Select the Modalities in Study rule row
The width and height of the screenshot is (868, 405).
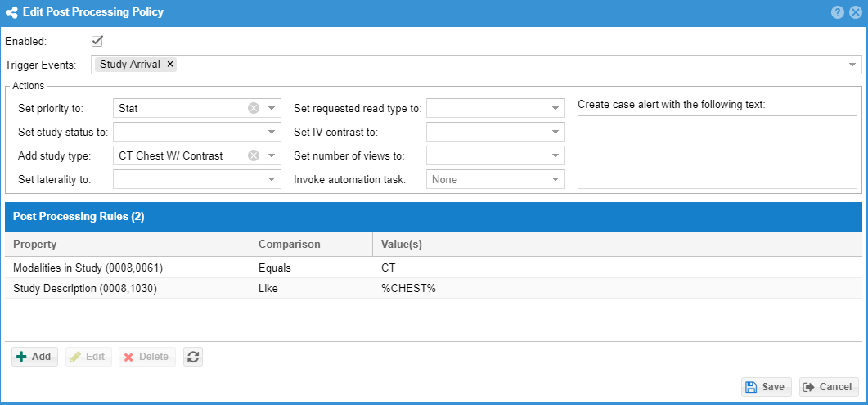coord(434,268)
